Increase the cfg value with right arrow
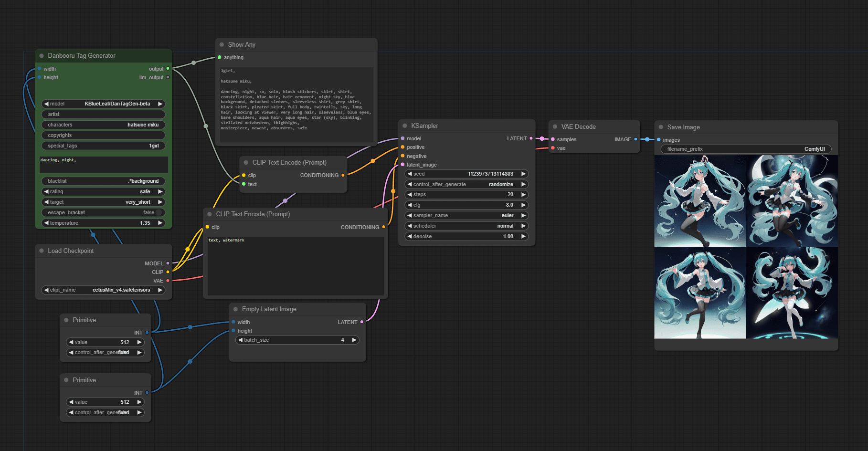This screenshot has width=868, height=451. (523, 205)
